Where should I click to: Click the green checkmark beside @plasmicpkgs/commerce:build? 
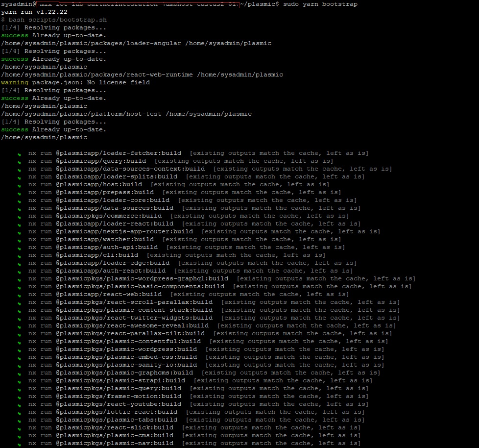click(19, 217)
